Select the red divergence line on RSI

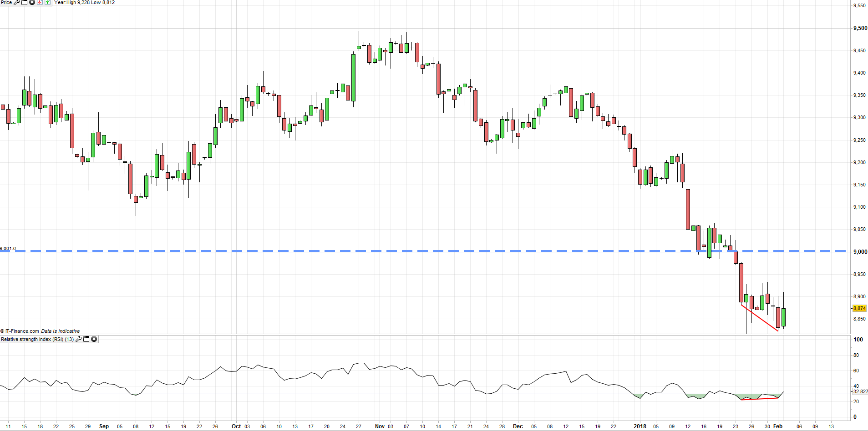tap(760, 399)
